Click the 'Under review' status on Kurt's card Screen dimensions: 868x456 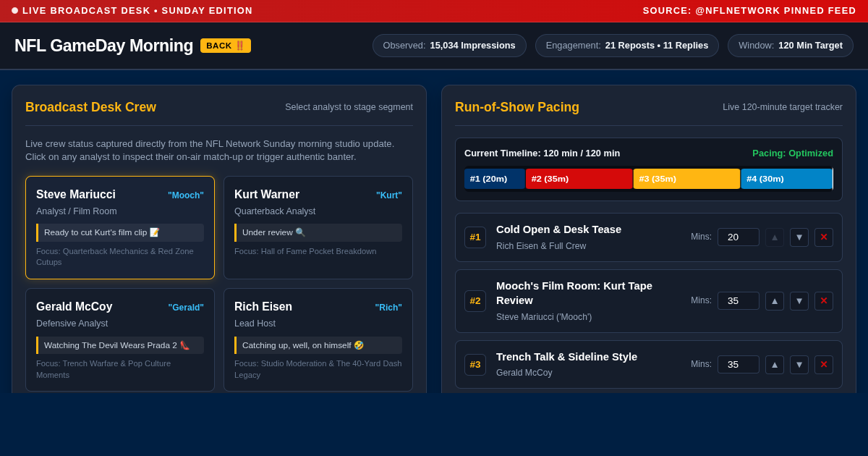(x=318, y=232)
